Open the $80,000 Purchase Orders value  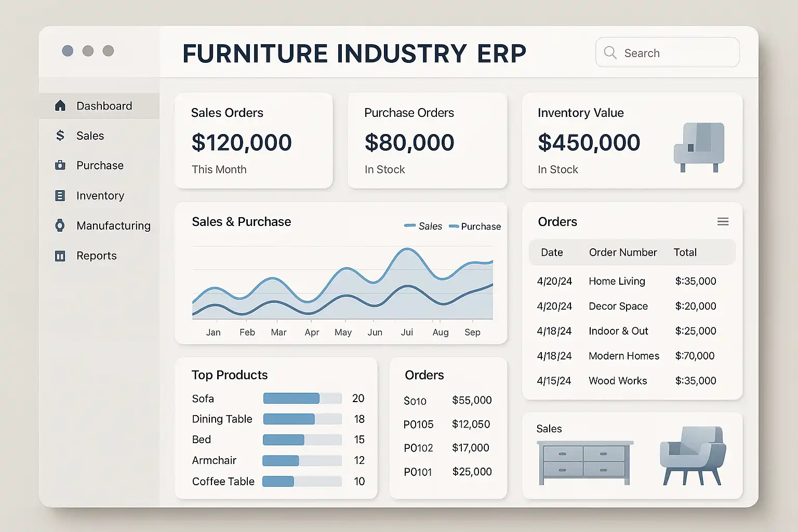(409, 142)
